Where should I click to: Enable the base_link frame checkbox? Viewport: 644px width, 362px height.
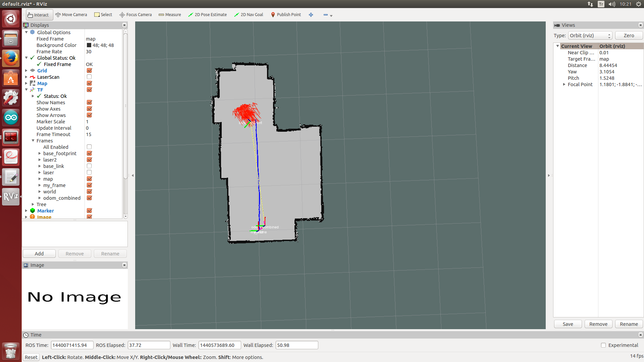[x=89, y=166]
